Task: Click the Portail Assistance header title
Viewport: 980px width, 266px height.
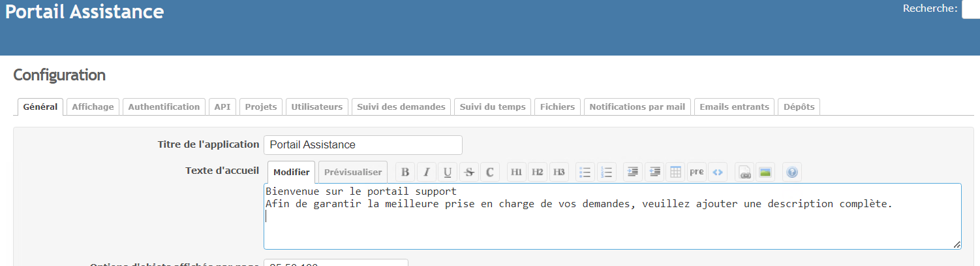Action: [x=85, y=12]
